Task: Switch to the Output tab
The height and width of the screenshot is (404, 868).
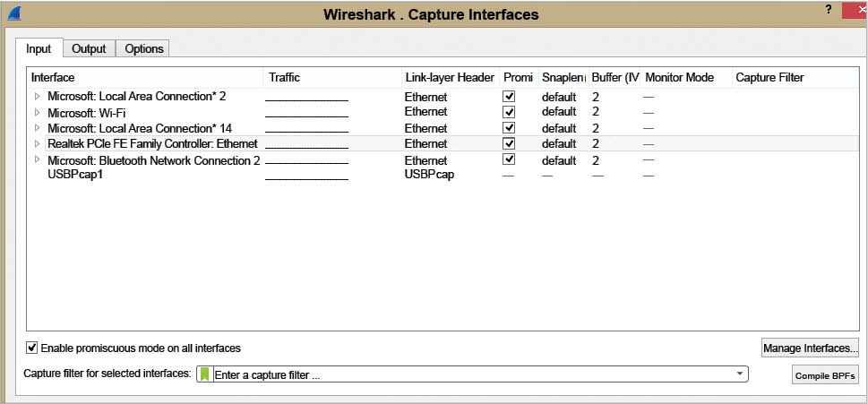Action: (89, 48)
